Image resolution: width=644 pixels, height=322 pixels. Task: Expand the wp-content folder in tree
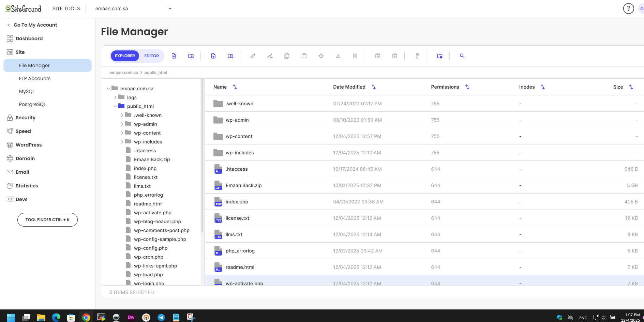(122, 133)
